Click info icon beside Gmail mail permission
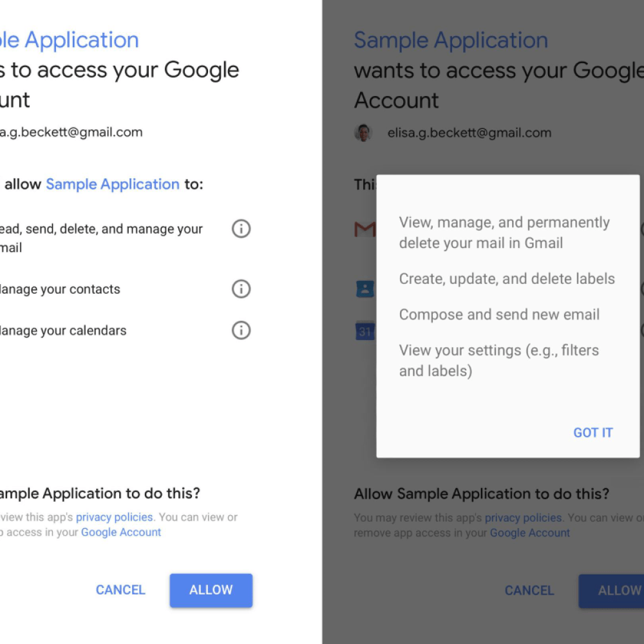The image size is (644, 644). click(x=241, y=229)
